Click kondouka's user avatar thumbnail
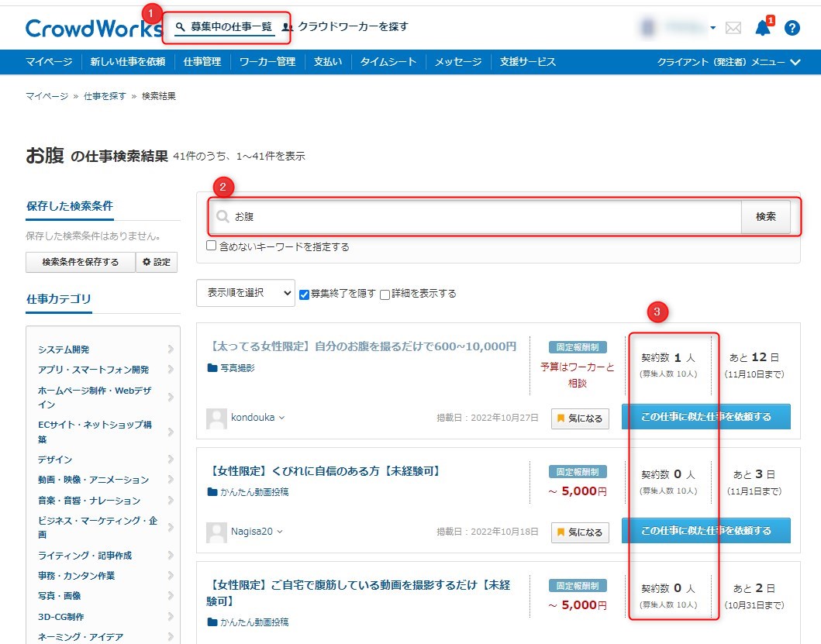 pyautogui.click(x=216, y=418)
